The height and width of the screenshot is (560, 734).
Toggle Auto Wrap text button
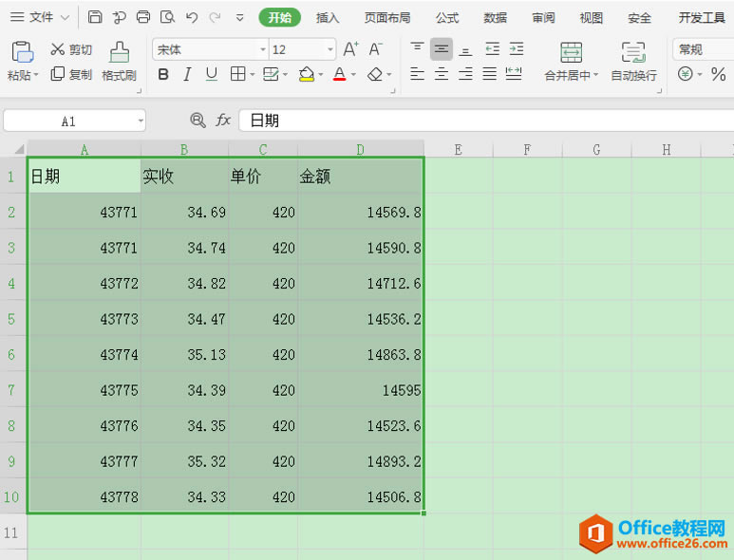point(634,62)
